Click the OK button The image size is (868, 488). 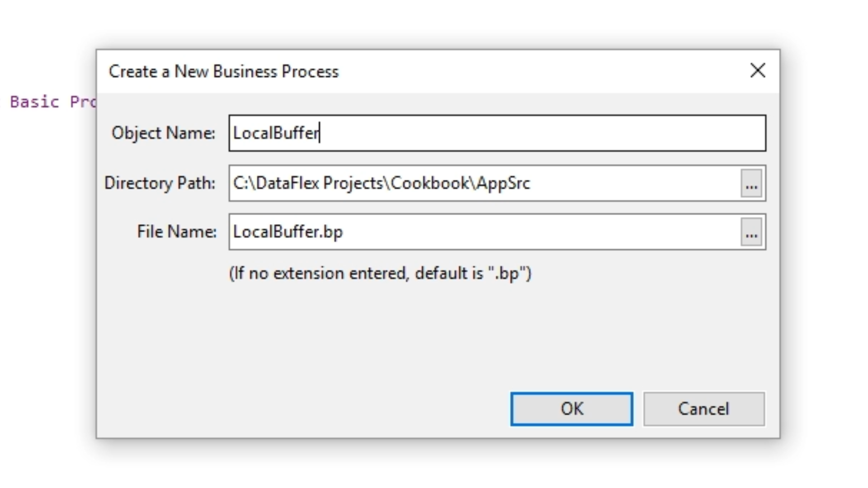(571, 409)
